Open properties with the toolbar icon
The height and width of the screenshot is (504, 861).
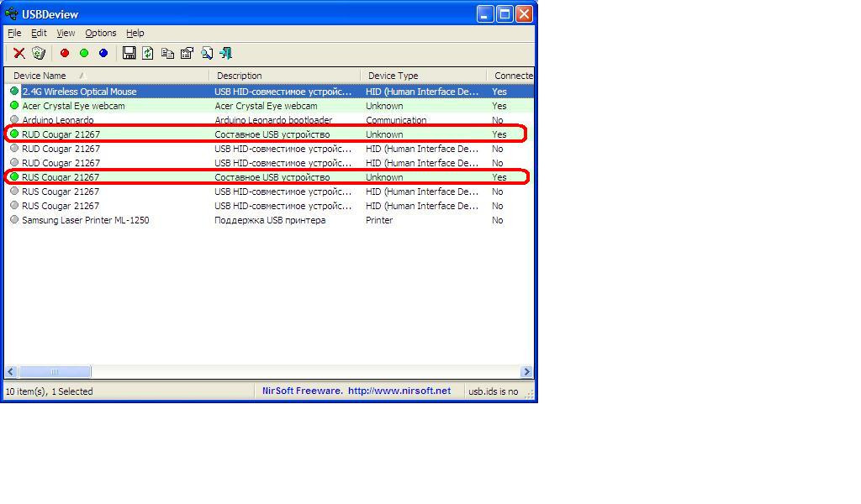[187, 53]
